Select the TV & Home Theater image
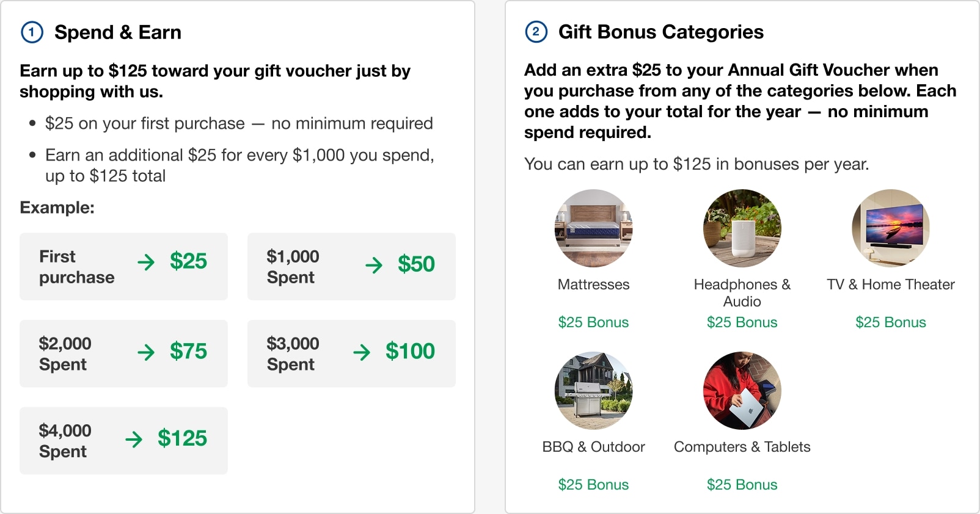Image resolution: width=980 pixels, height=514 pixels. coord(890,228)
